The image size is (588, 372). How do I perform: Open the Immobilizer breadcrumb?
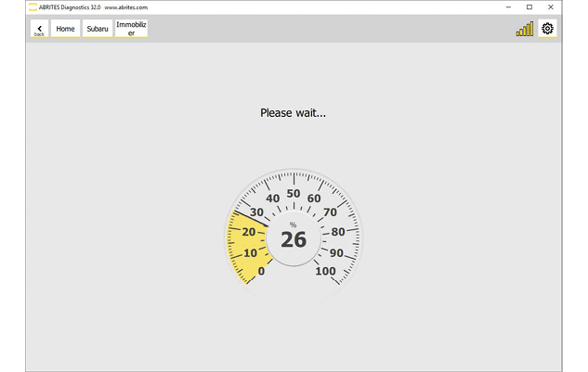click(x=131, y=29)
